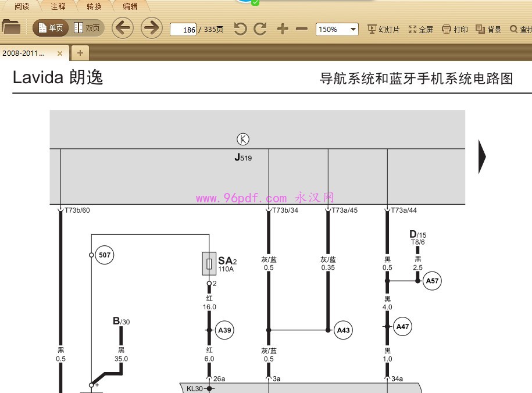
Task: Click the T73a/45 connector label
Action: click(x=344, y=210)
